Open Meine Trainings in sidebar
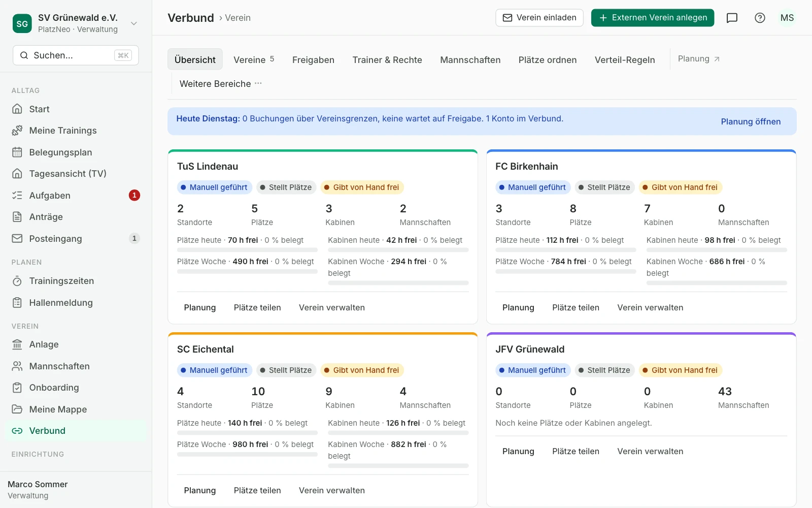Screen dimensions: 812x508 point(76,131)
